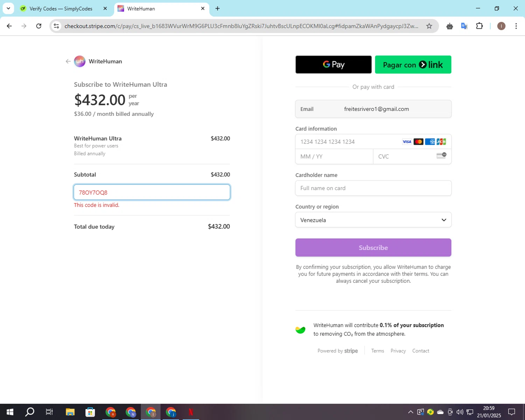Viewport: 525px width, 420px height.
Task: Open the volume control in tray
Action: point(460,412)
